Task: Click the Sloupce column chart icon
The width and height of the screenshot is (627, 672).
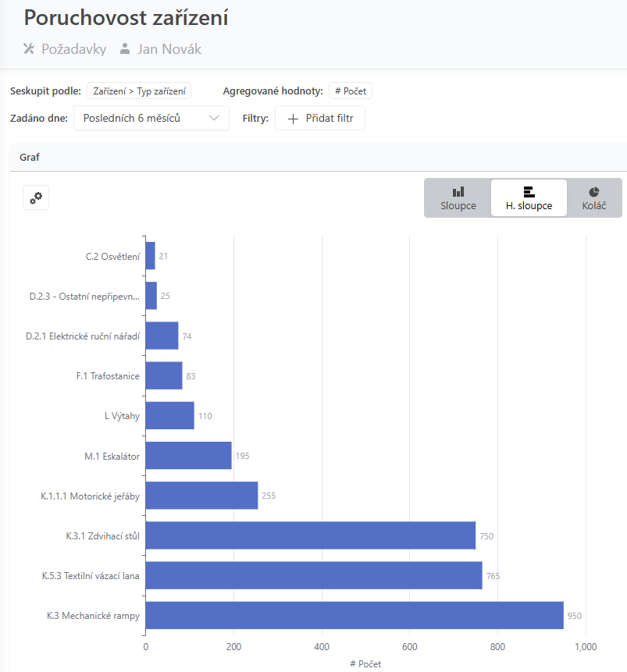Action: point(458,191)
